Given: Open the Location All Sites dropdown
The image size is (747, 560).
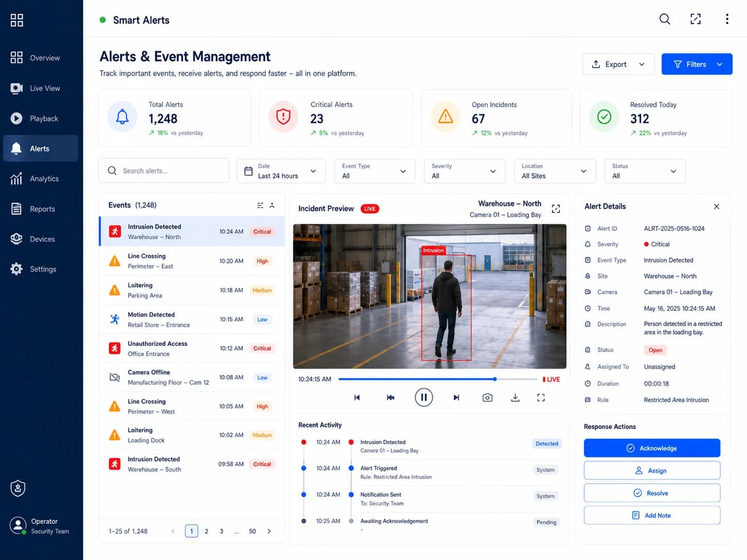Looking at the screenshot, I should [x=555, y=171].
